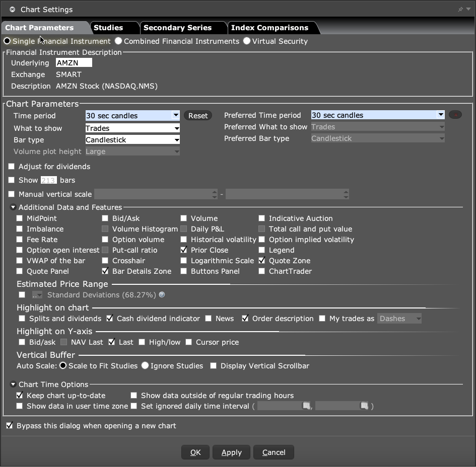Uncheck Keep chart up-to-date
Viewport: 476px width, 467px height.
[x=20, y=396]
